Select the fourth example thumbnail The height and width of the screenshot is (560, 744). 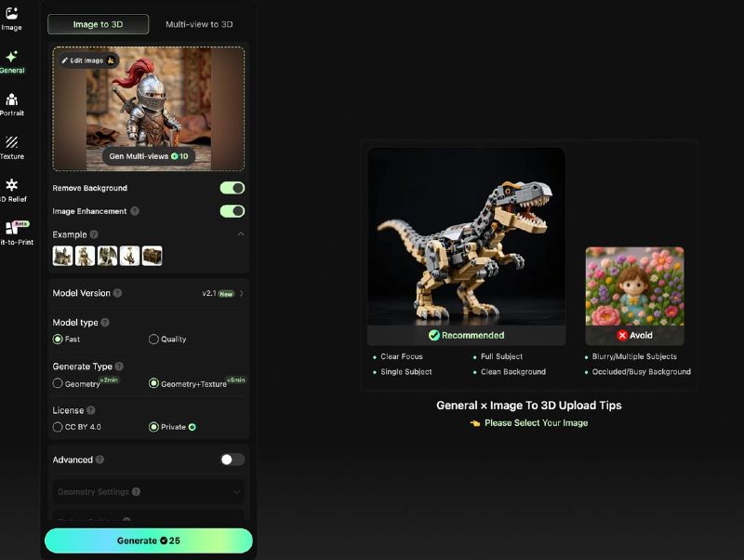pos(129,256)
